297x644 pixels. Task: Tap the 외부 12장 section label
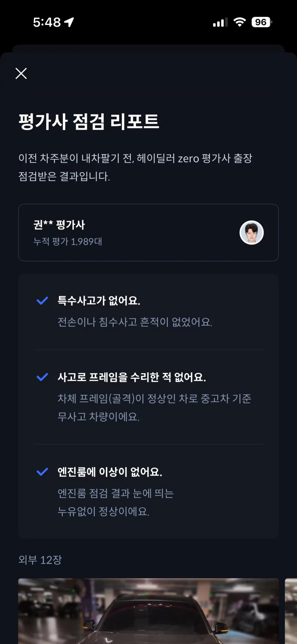click(40, 560)
